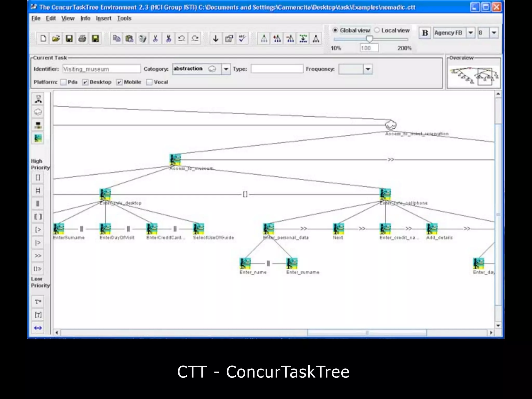Screen dimensions: 532x399
Task: Click the Print toolbar icon
Action: [82, 39]
